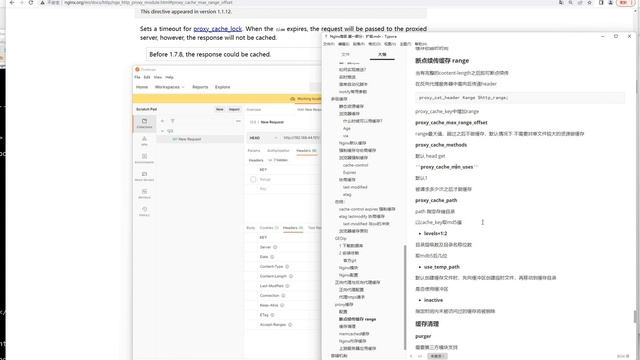Select the response Headers tab in Postman
Viewport: 640px width, 360px height.
293,228
